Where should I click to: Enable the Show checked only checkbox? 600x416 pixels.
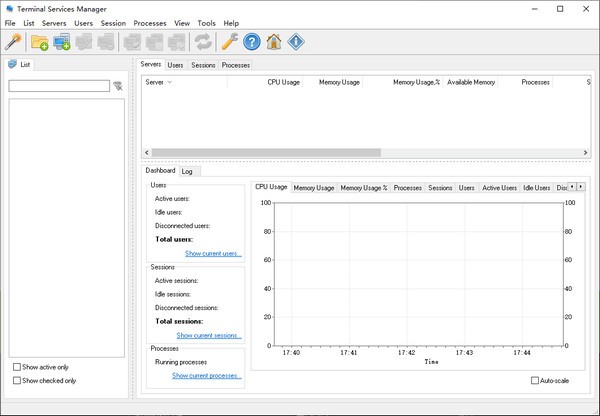tap(17, 380)
